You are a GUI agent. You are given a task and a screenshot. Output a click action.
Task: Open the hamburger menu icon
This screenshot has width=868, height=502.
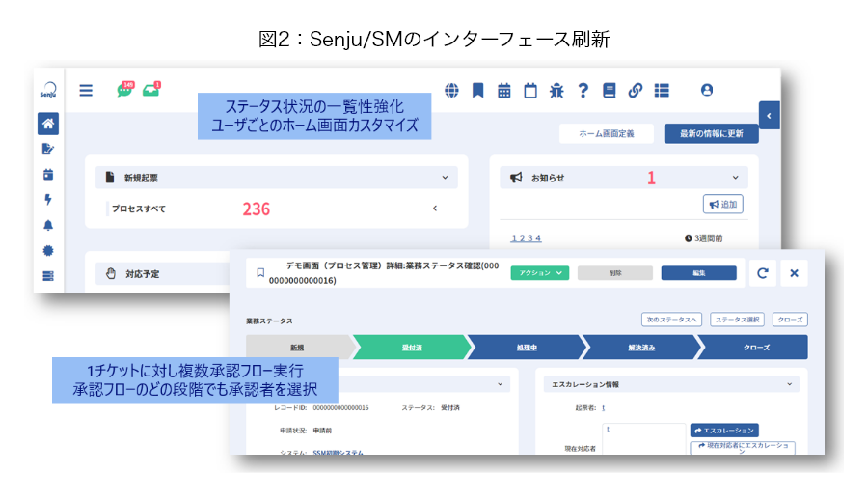(86, 91)
